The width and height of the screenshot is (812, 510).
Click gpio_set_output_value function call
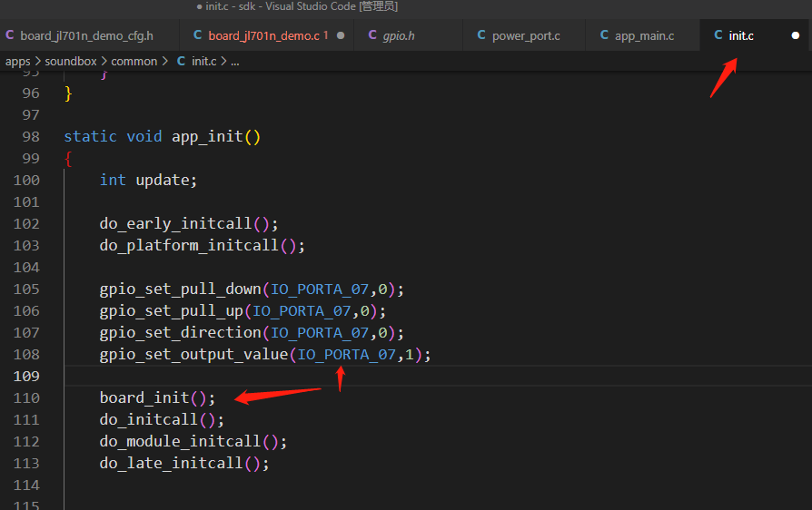[193, 354]
